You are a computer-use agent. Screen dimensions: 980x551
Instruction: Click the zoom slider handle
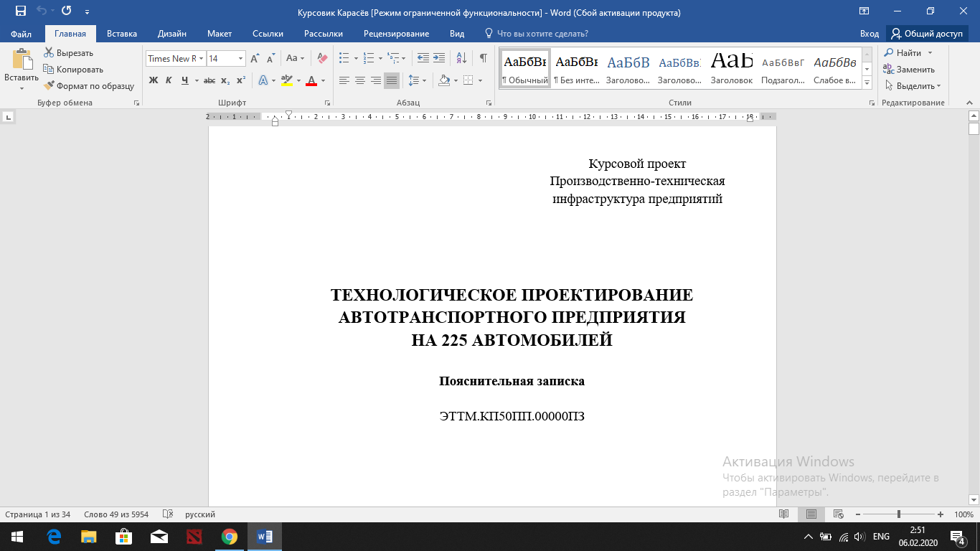pyautogui.click(x=899, y=514)
